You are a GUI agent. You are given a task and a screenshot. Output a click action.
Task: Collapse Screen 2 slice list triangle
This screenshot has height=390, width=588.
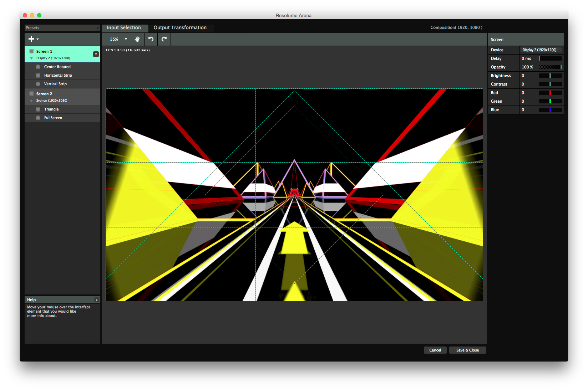(31, 101)
